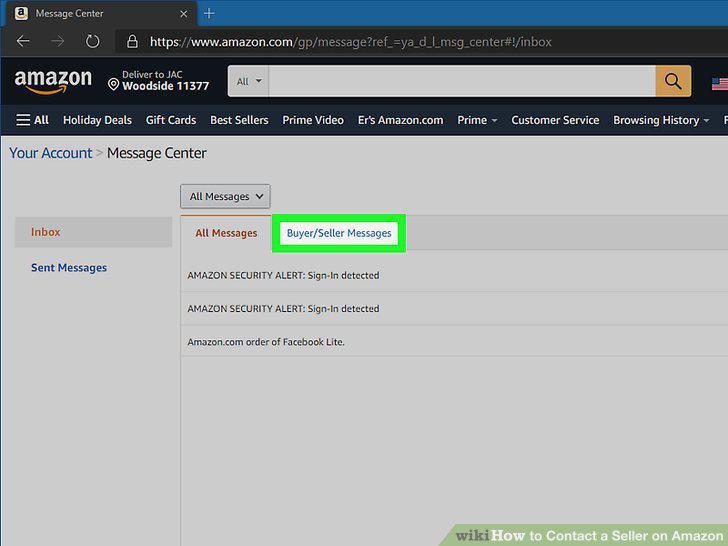Open Er's Amazon.com in the nav bar
Viewport: 728px width, 546px height.
point(400,120)
